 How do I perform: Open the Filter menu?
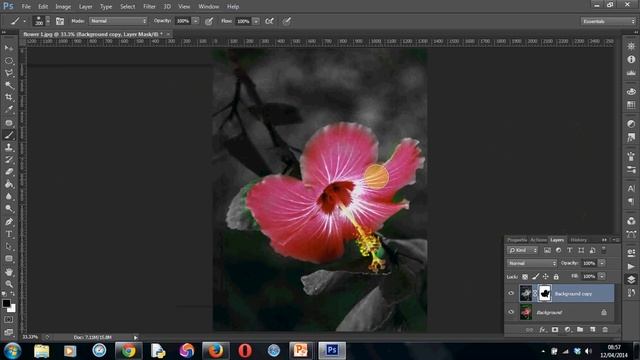149,7
